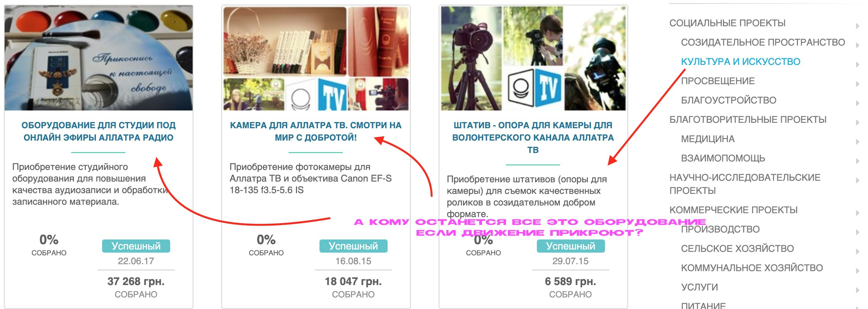Open БЛАГОУСТРОЙСТВО category
The image size is (868, 309).
(729, 100)
